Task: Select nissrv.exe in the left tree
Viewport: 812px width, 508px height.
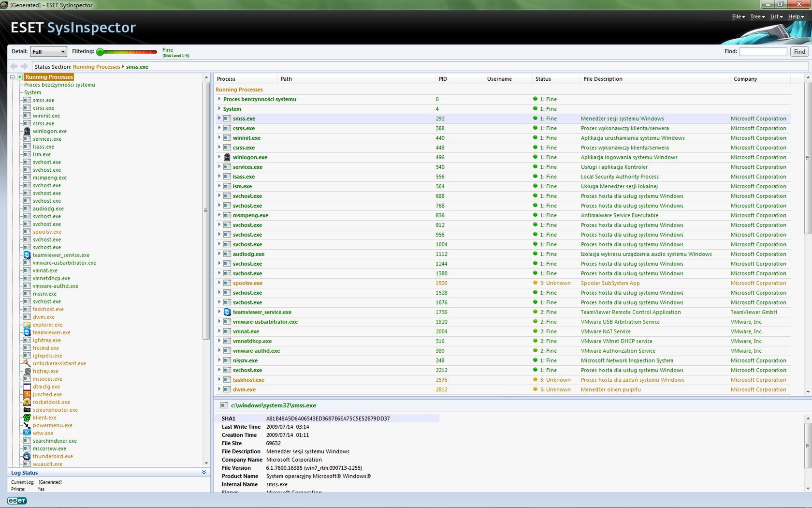Action: [44, 294]
